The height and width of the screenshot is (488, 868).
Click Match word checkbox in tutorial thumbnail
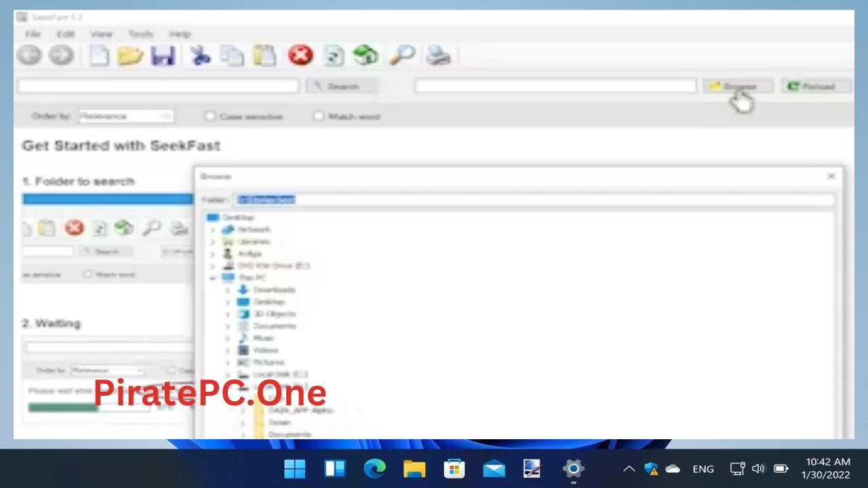(87, 274)
